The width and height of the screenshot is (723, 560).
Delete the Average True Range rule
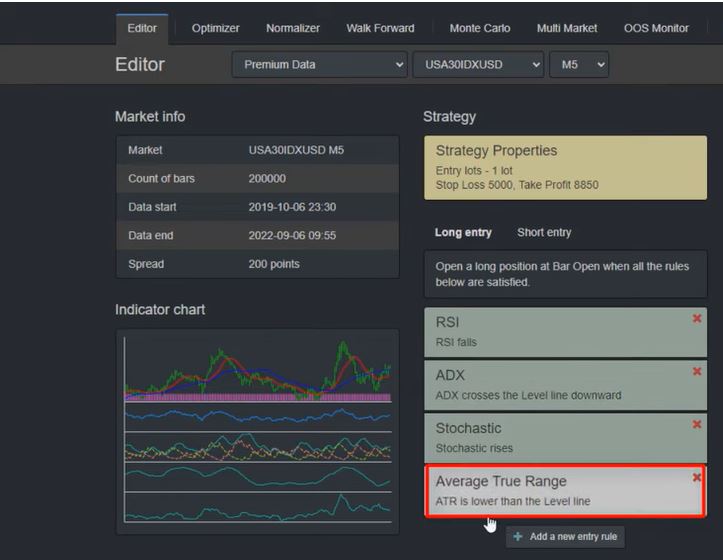[x=696, y=478]
